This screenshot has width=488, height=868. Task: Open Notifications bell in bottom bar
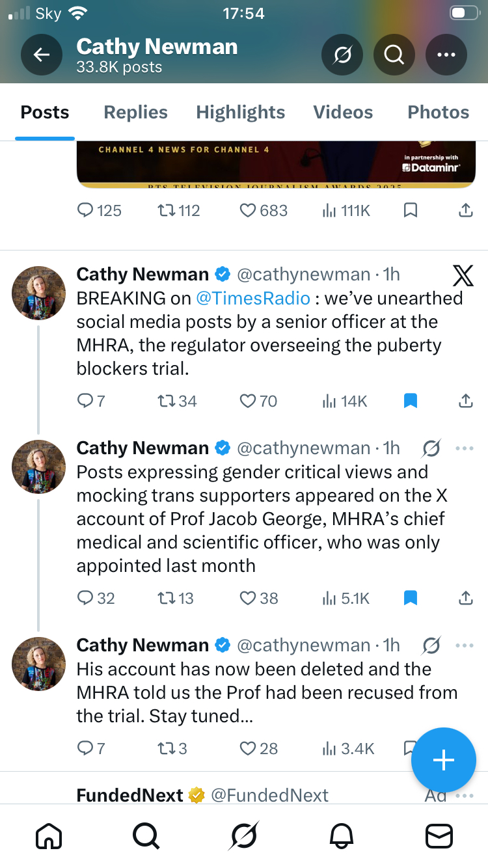343,835
